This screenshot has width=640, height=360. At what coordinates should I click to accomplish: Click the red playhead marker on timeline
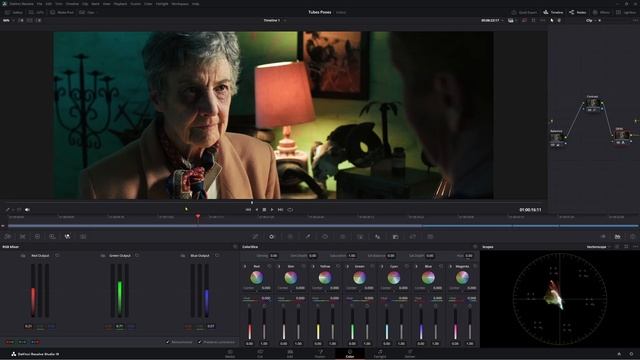[x=198, y=217]
